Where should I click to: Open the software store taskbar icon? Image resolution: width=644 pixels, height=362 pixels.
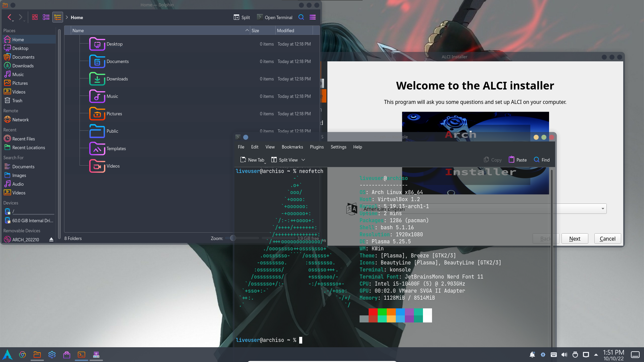(x=67, y=355)
